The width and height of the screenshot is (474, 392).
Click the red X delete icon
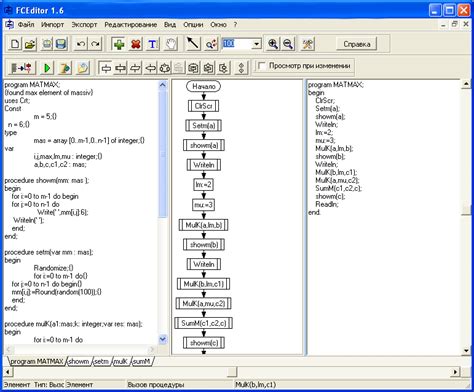(x=136, y=44)
